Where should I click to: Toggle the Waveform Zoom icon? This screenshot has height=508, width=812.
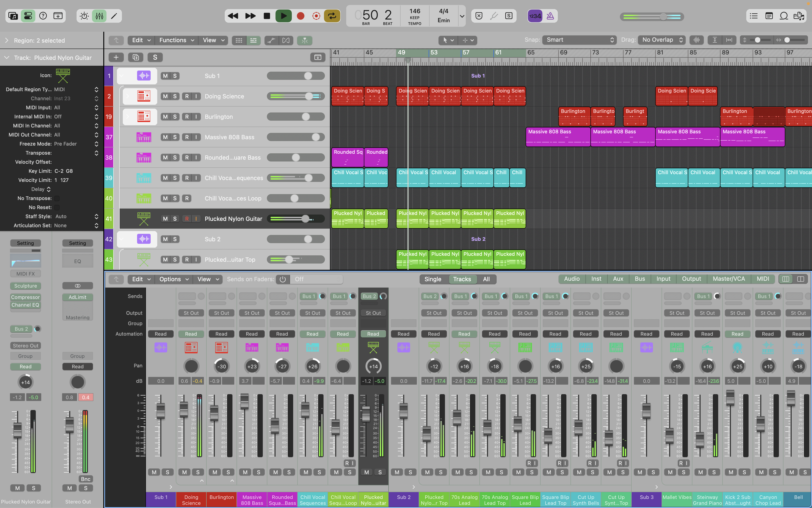[x=697, y=40]
